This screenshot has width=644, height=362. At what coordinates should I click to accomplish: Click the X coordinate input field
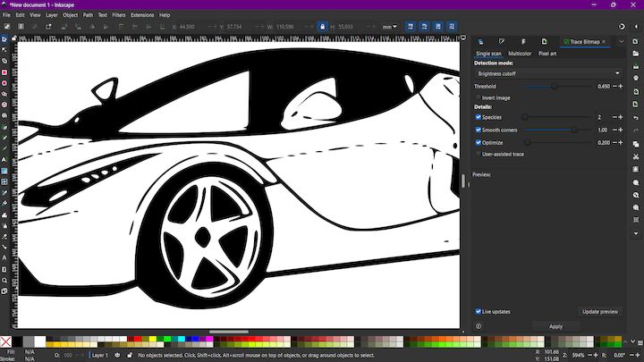tap(191, 27)
